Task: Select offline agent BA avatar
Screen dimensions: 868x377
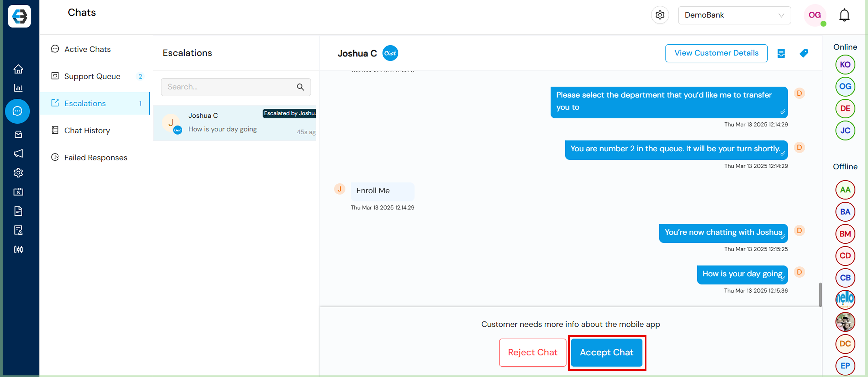Action: [x=845, y=212]
